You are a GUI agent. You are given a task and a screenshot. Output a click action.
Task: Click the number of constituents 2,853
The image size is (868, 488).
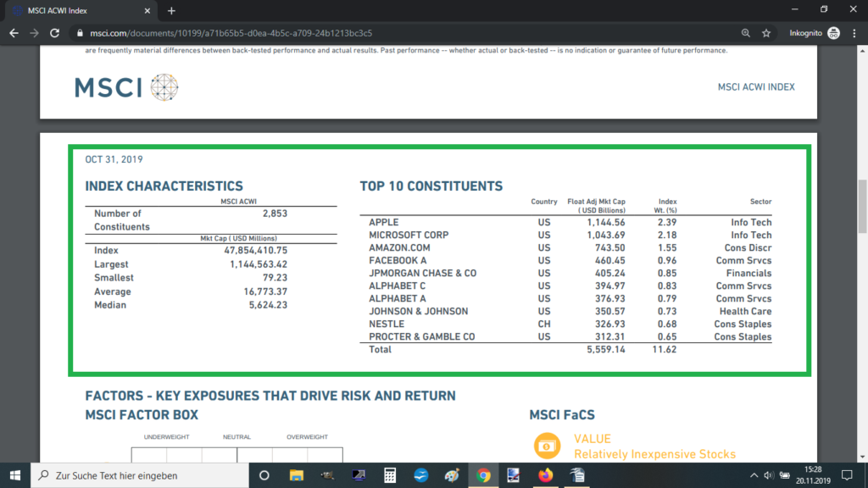click(x=275, y=213)
